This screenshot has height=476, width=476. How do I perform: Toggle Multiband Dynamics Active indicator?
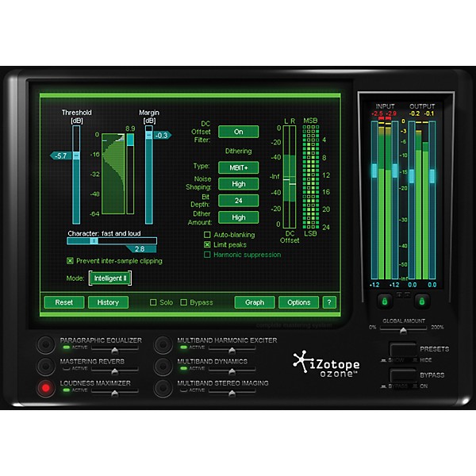(184, 369)
